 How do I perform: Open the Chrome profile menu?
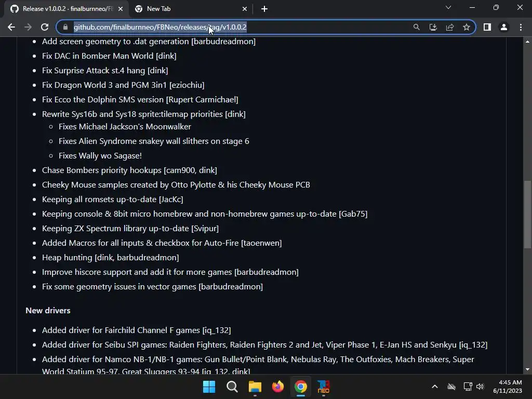tap(504, 27)
